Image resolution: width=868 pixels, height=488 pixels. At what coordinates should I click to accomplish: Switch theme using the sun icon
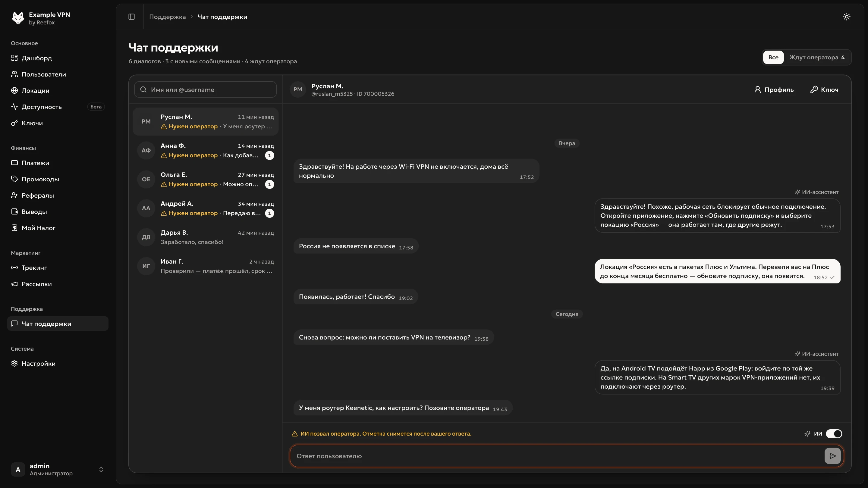846,17
